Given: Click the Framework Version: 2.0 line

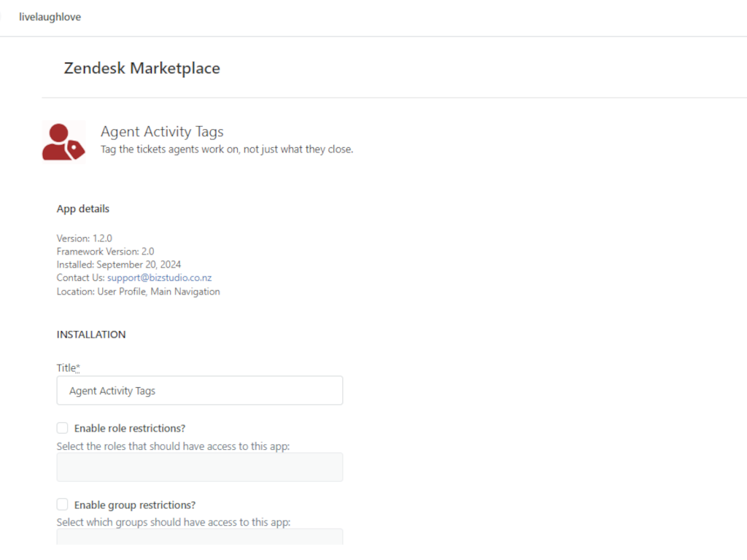Looking at the screenshot, I should 105,252.
